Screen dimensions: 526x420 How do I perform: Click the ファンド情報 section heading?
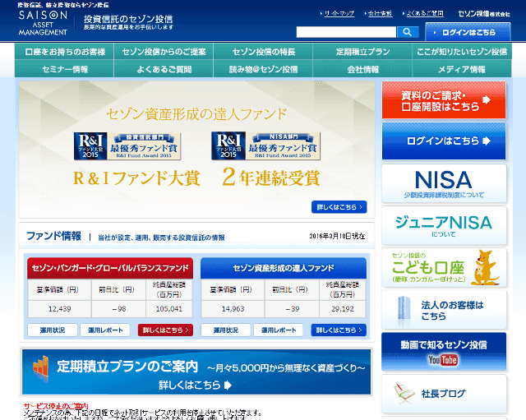pyautogui.click(x=53, y=236)
